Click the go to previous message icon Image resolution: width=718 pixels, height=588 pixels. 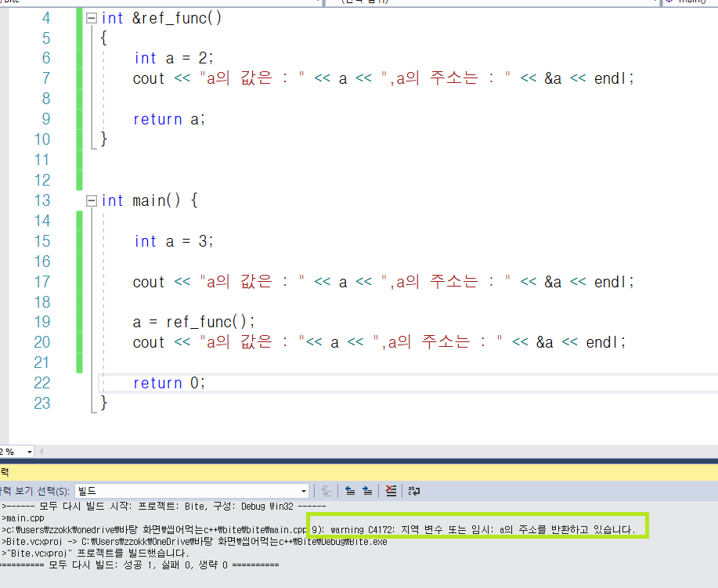point(350,491)
